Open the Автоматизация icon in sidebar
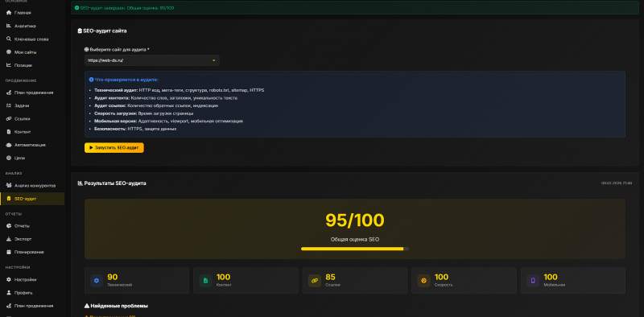Screen dimensions: 644x317 [x=9, y=145]
